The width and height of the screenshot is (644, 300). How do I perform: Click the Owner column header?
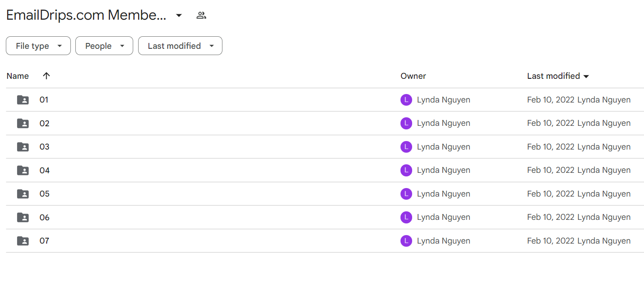(413, 76)
